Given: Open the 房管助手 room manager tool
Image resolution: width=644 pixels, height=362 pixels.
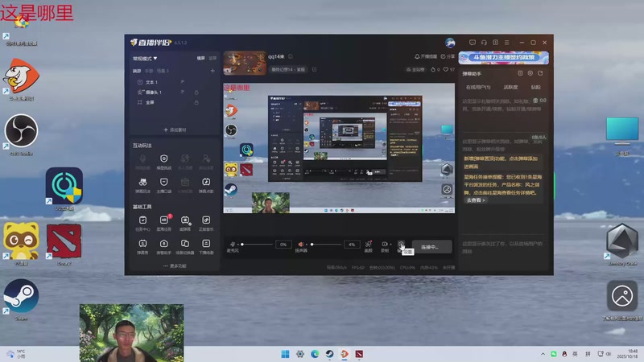Looking at the screenshot, I should 164,247.
